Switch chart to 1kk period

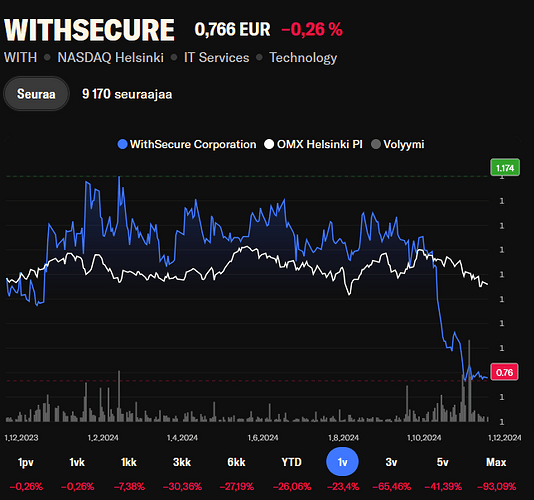129,462
